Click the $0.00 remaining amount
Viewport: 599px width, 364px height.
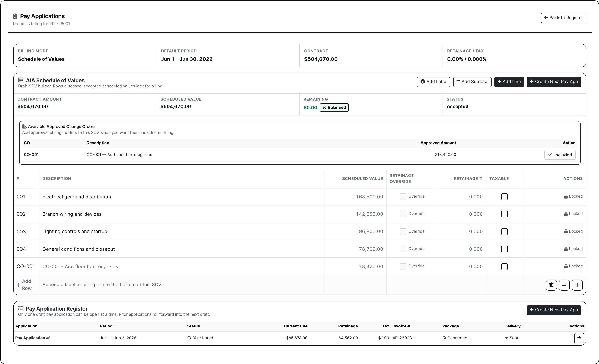(310, 107)
